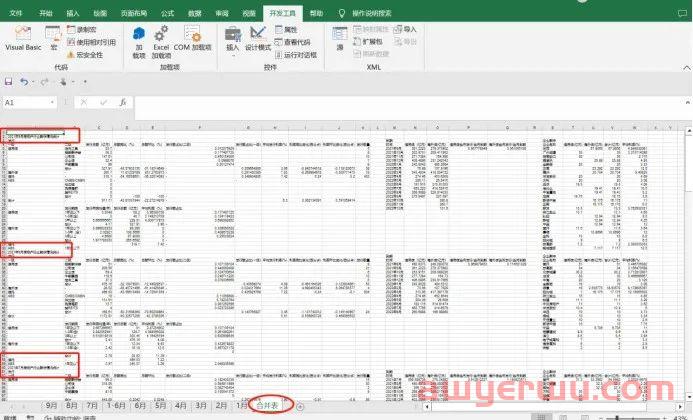693x420 pixels.
Task: Click the formula bar enter checkmark
Action: [x=103, y=103]
